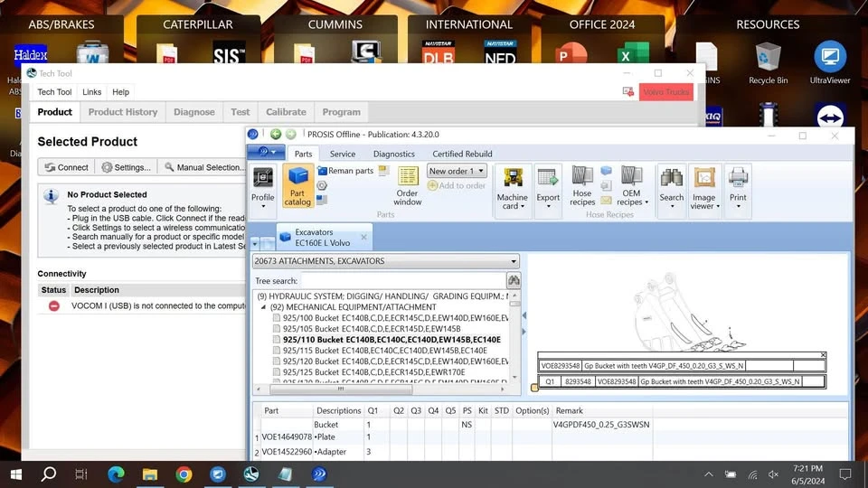Open the Windows Start menu
868x488 pixels.
(15, 474)
